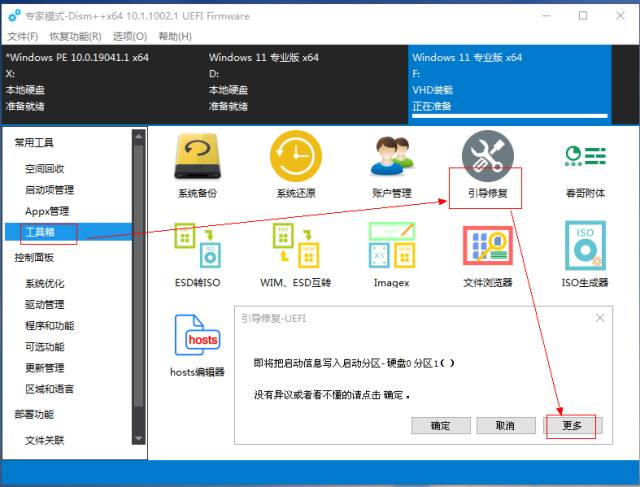640x487 pixels.
Task: Select 驱动管理 in the sidebar
Action: coord(44,305)
